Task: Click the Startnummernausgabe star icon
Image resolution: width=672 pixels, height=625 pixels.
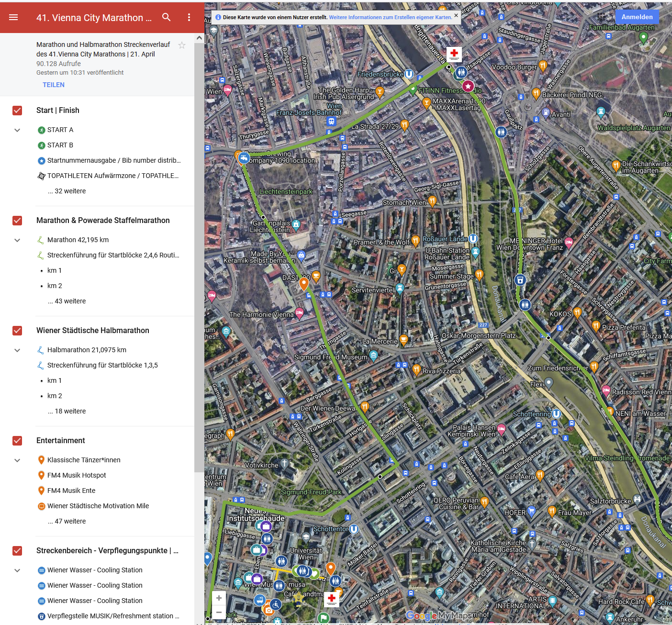Action: [42, 161]
